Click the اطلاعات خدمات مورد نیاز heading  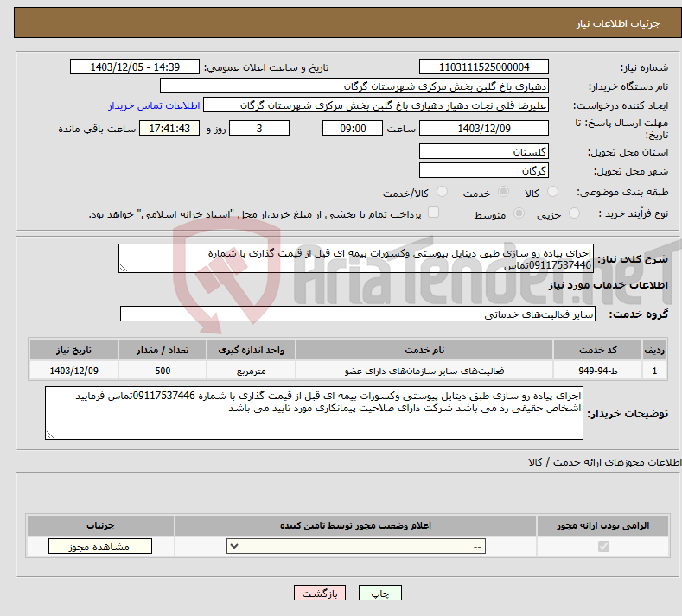pyautogui.click(x=608, y=285)
